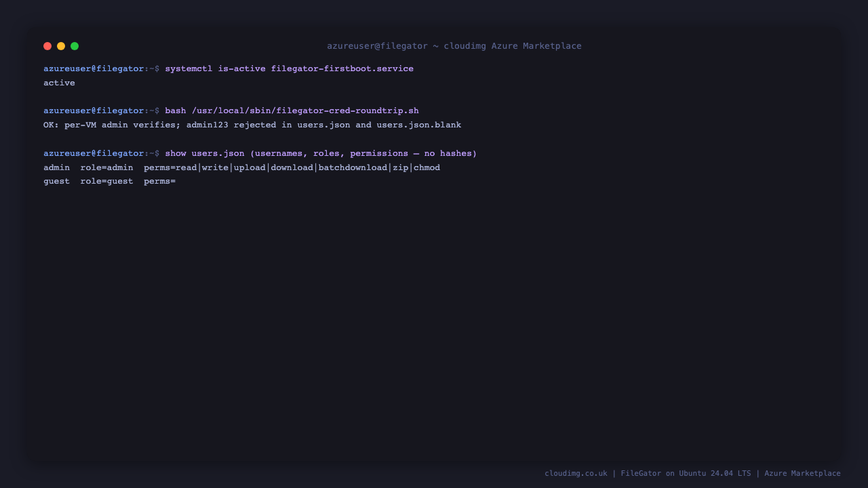Screen dimensions: 868x488
Task: Click the admin perms list ending in 'chmod'
Action: (x=292, y=167)
